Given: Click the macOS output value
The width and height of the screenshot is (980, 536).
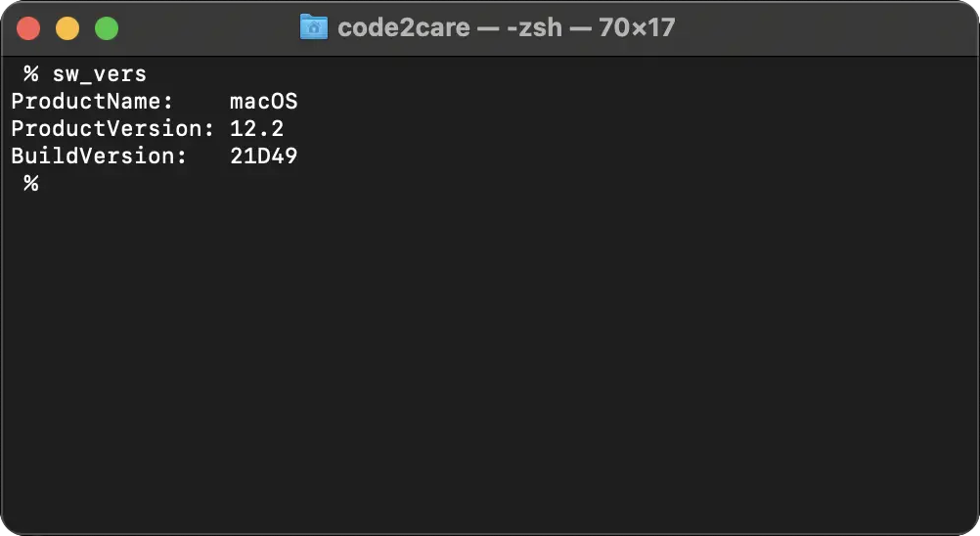Looking at the screenshot, I should pyautogui.click(x=263, y=102).
